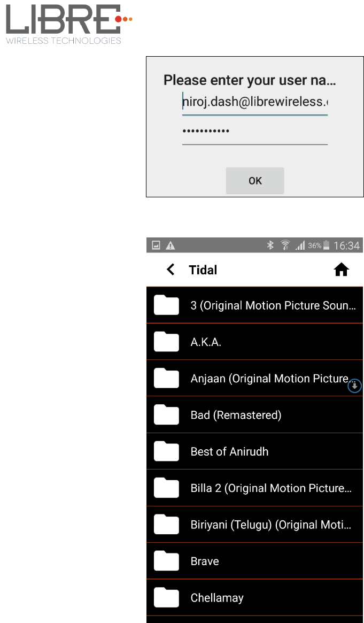Screen dimensions: 364x623
Task: Focus the password field with dots
Action: pyautogui.click(x=255, y=133)
